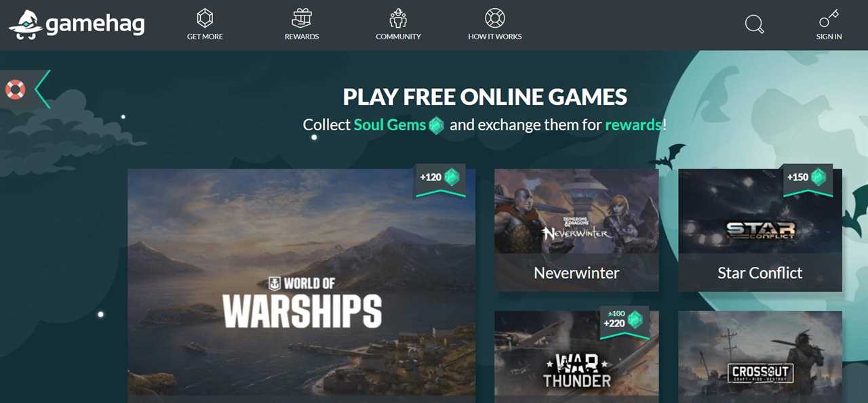
Task: Follow the Soul Gems link text
Action: coord(389,125)
